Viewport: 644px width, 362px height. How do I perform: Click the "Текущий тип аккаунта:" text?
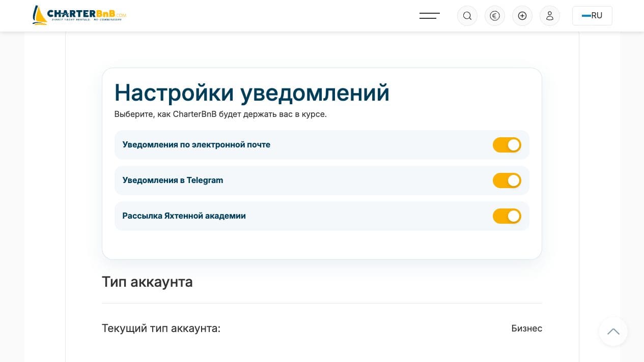[x=161, y=328]
